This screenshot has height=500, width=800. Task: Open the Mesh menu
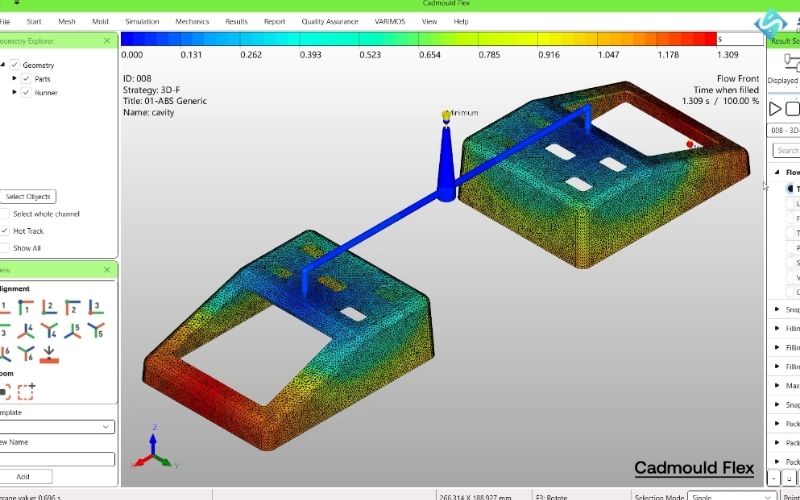pos(67,21)
